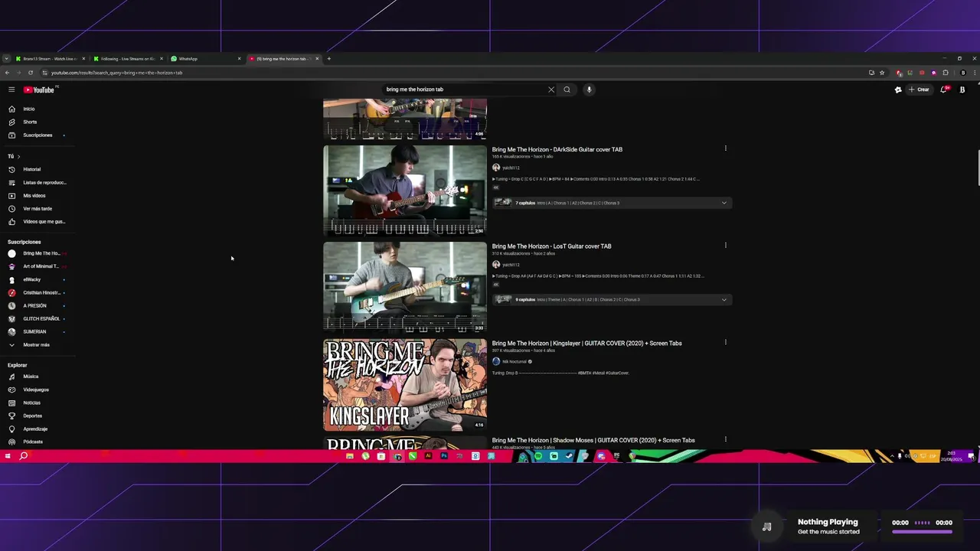Open a new Chrome tab
This screenshot has width=980, height=551.
[x=329, y=59]
